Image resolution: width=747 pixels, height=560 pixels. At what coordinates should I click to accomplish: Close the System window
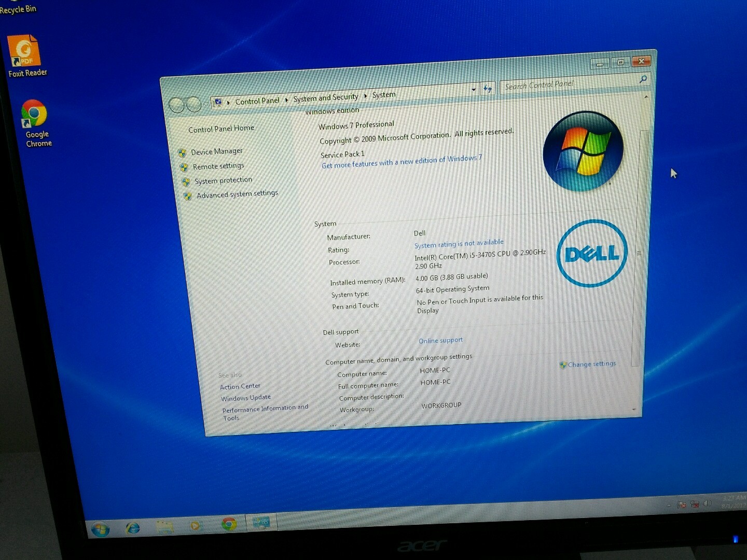tap(641, 61)
